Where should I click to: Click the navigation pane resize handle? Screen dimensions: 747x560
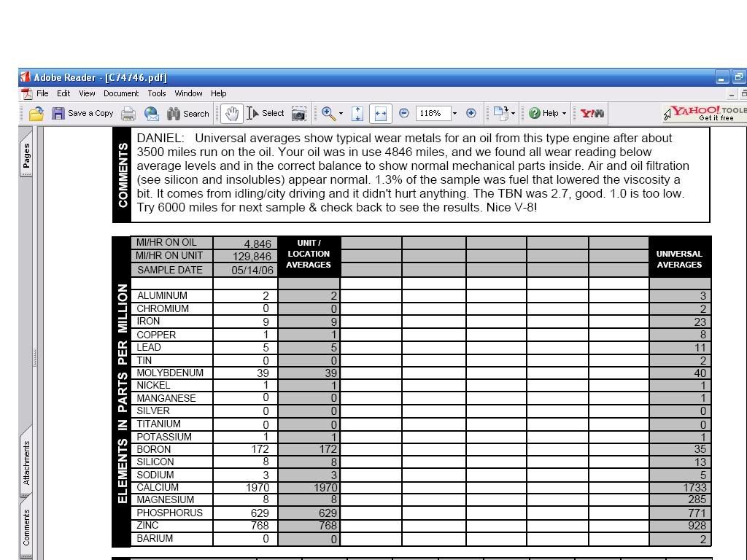(x=35, y=358)
